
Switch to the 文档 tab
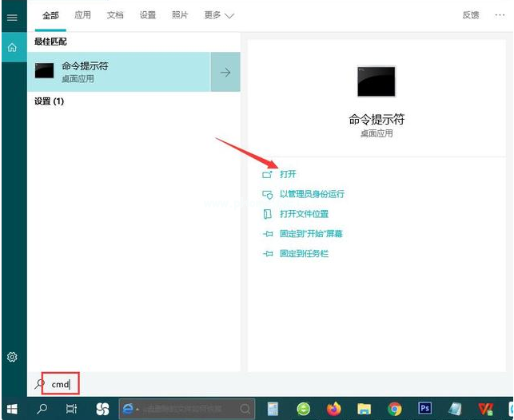[x=115, y=15]
